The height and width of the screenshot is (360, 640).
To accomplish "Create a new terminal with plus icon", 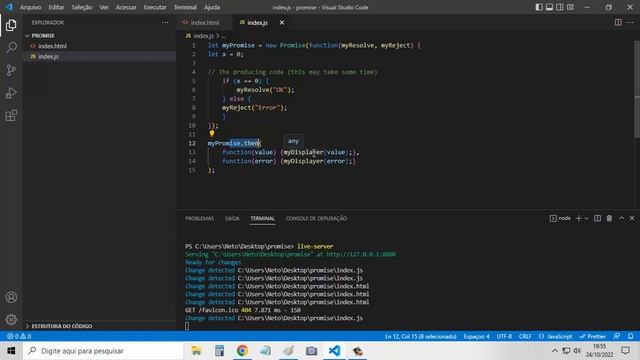I will [x=578, y=218].
